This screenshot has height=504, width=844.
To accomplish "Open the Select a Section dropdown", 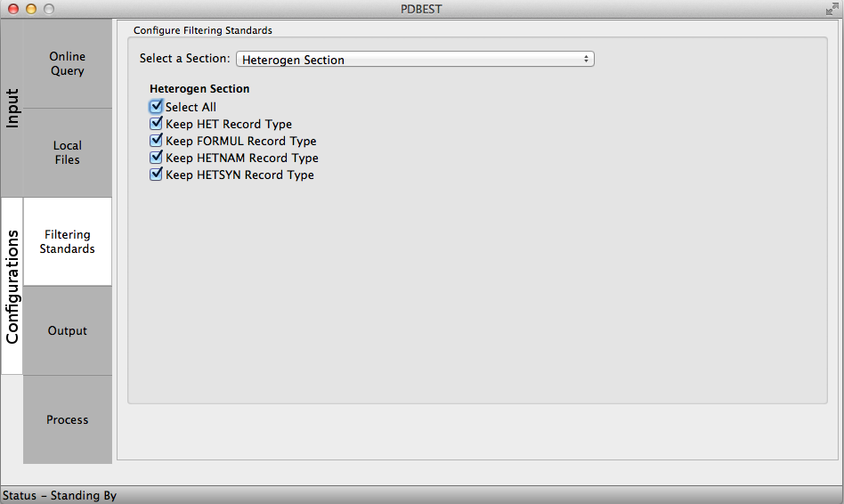I will click(415, 60).
